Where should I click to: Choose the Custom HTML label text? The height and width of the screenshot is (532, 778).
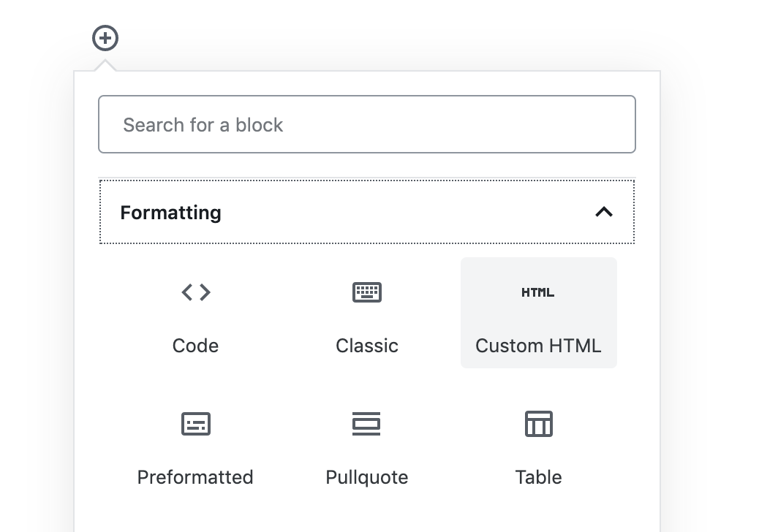[538, 346]
